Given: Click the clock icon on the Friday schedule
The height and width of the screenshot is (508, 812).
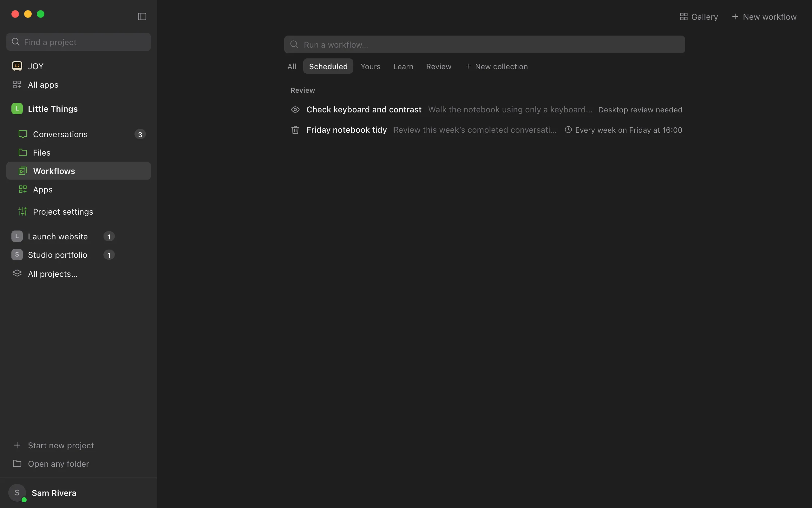Looking at the screenshot, I should (x=568, y=130).
